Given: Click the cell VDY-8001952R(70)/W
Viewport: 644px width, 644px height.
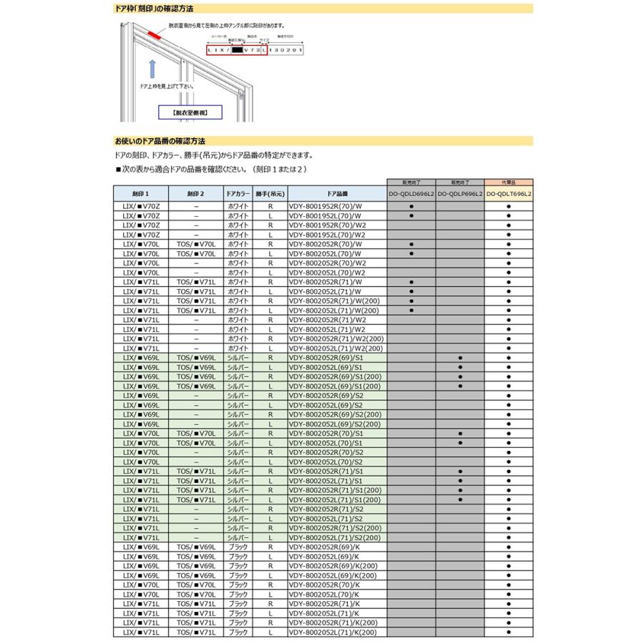Looking at the screenshot, I should tap(337, 206).
